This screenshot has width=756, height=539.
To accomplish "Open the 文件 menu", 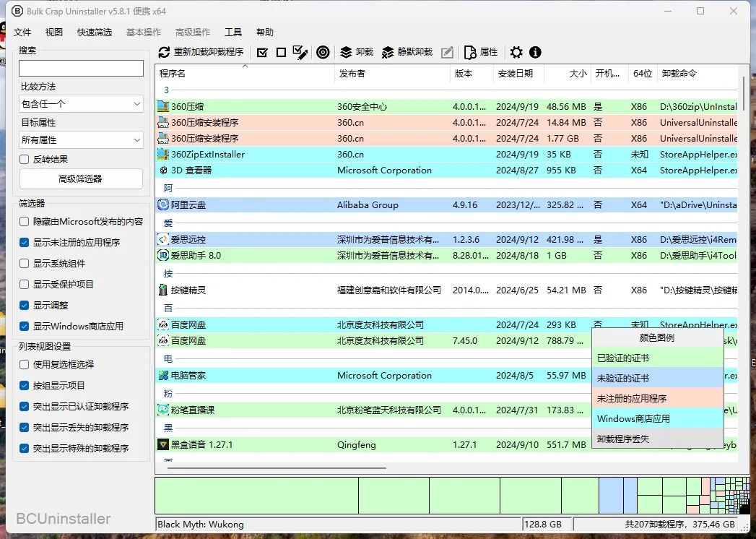I will (x=22, y=33).
